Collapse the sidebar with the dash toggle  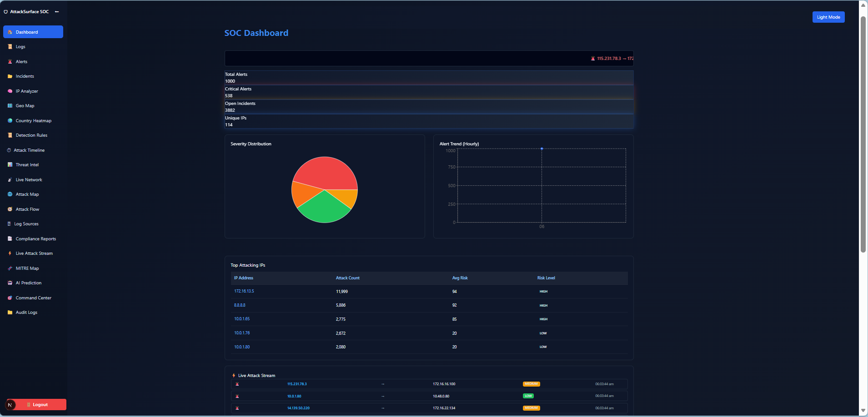point(57,12)
